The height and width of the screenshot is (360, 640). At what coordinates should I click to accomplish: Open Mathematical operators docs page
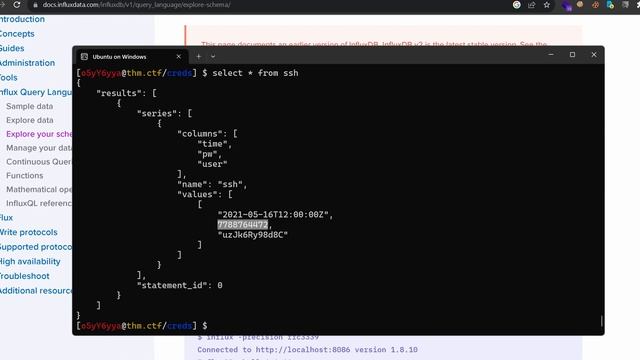(x=39, y=189)
